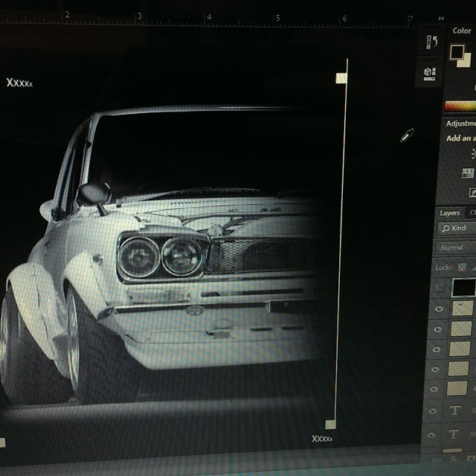476x476 pixels.
Task: Toggle eye of the fourth beige layer
Action: click(435, 369)
